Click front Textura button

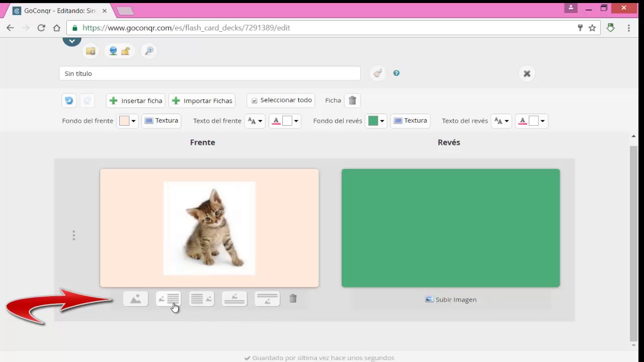pyautogui.click(x=162, y=121)
